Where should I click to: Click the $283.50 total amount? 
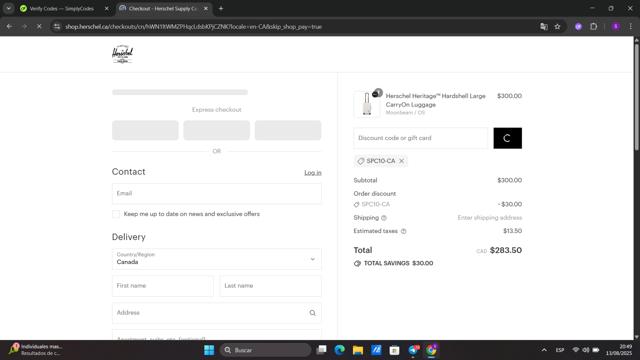tap(506, 250)
